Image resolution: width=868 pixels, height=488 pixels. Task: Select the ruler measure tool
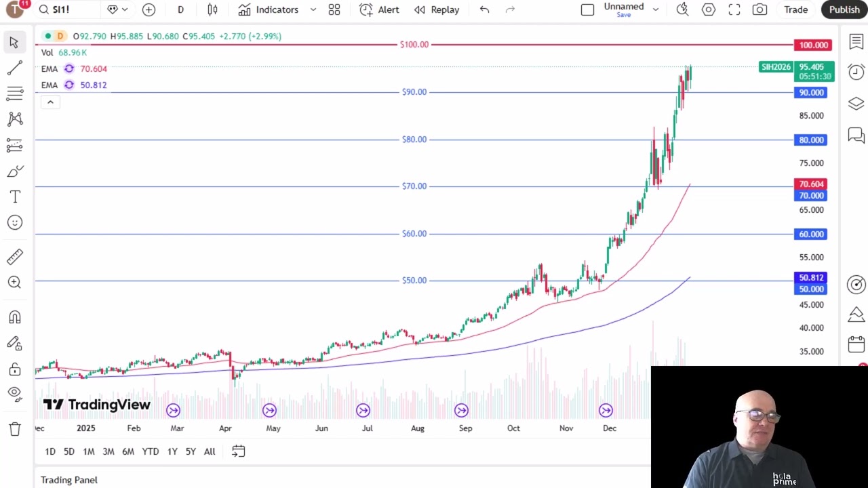[x=14, y=257]
